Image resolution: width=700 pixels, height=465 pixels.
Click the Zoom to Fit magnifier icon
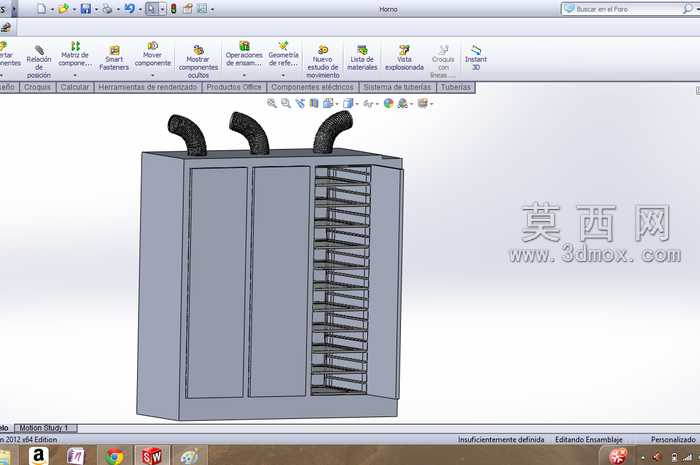271,103
